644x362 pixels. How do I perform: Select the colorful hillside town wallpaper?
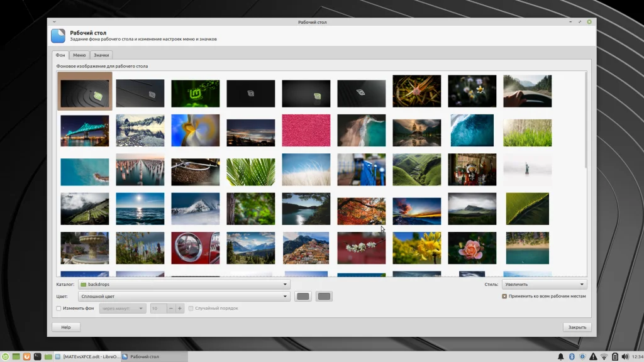coord(306,248)
